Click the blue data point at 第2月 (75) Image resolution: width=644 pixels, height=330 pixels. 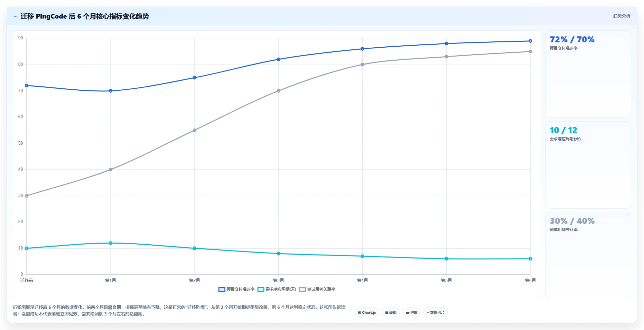[195, 78]
